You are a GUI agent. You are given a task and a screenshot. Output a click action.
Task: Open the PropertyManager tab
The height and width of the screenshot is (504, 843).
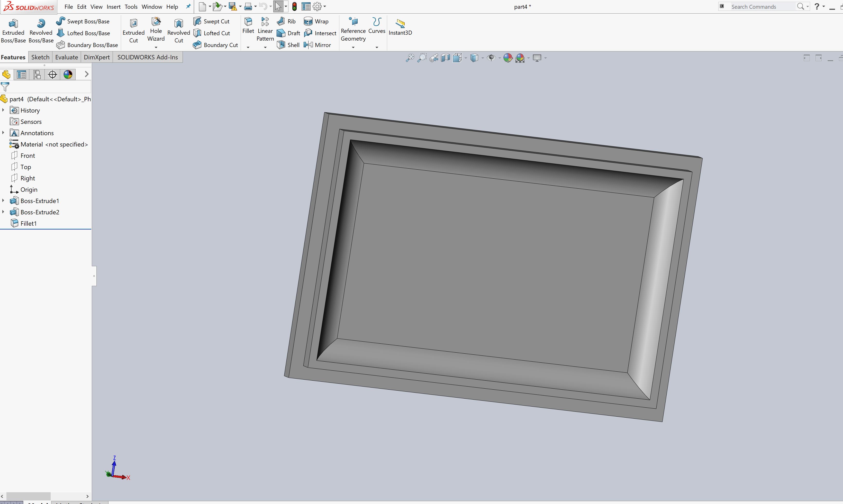22,74
